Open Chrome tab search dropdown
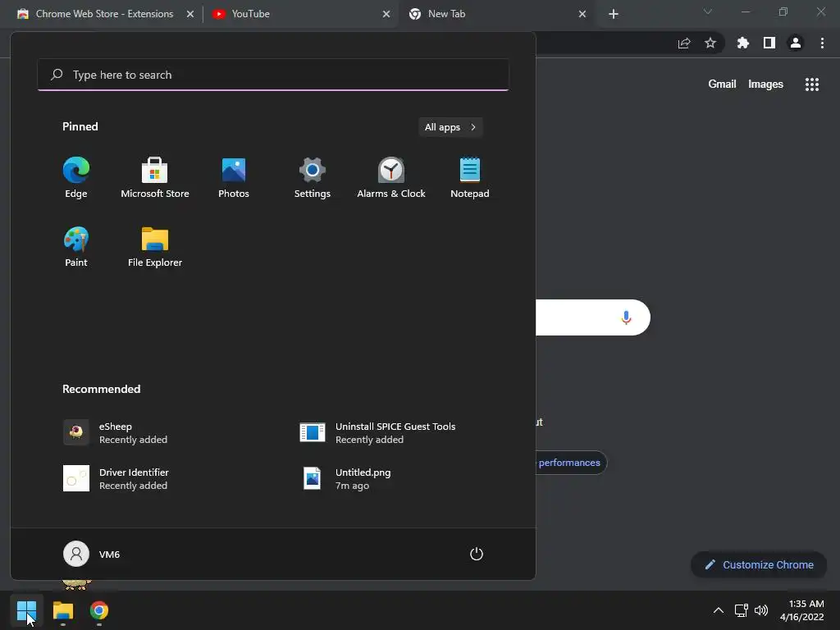 (x=708, y=11)
